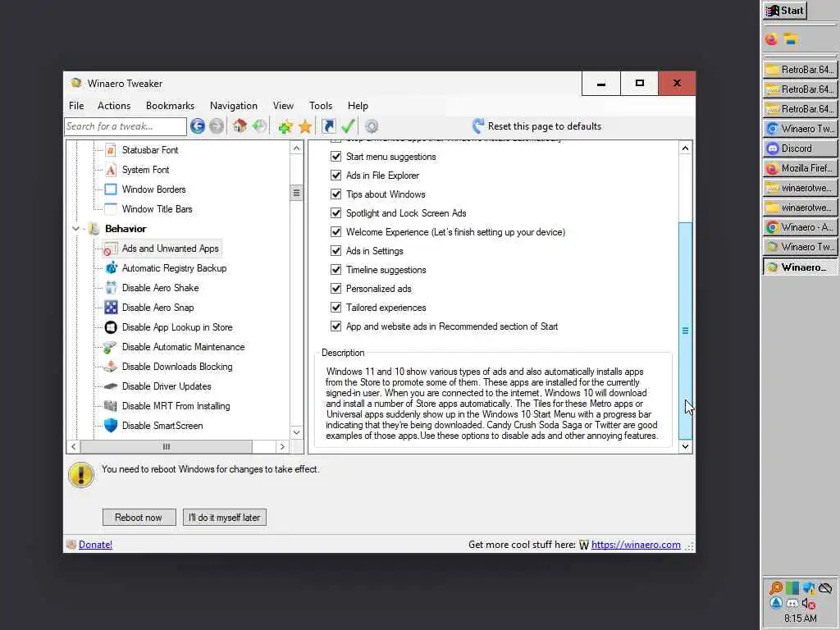Click the muted volume tray icon
The image size is (840, 630).
tap(809, 604)
